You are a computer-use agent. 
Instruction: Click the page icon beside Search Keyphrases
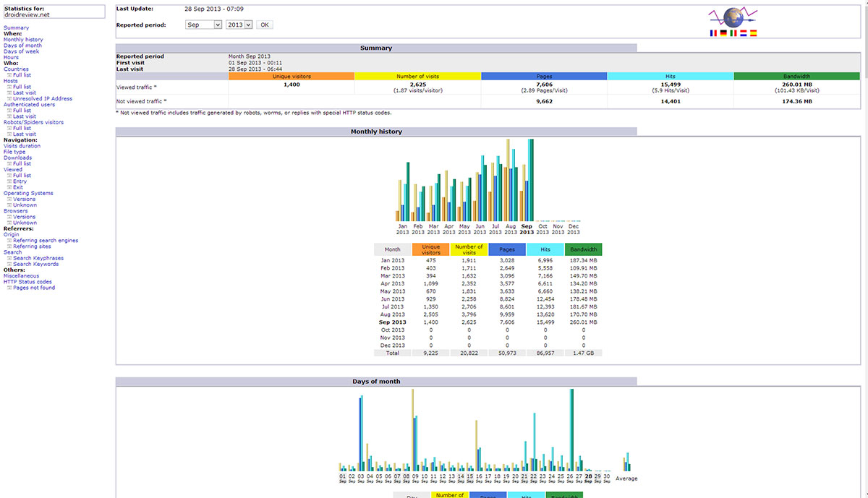tap(9, 258)
